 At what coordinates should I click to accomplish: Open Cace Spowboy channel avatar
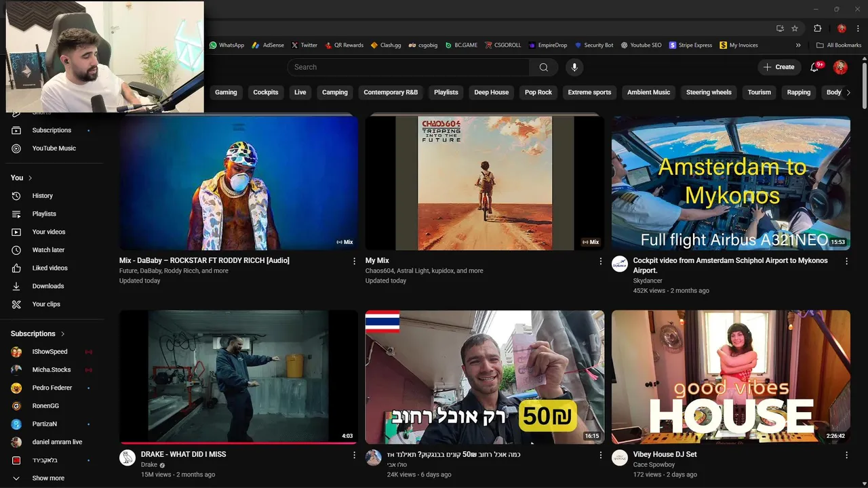coord(620,457)
